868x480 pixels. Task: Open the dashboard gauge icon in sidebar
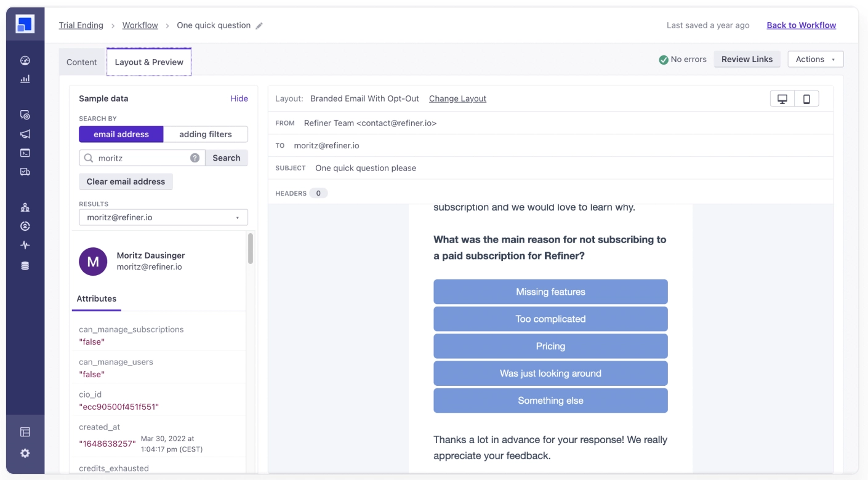coord(25,60)
